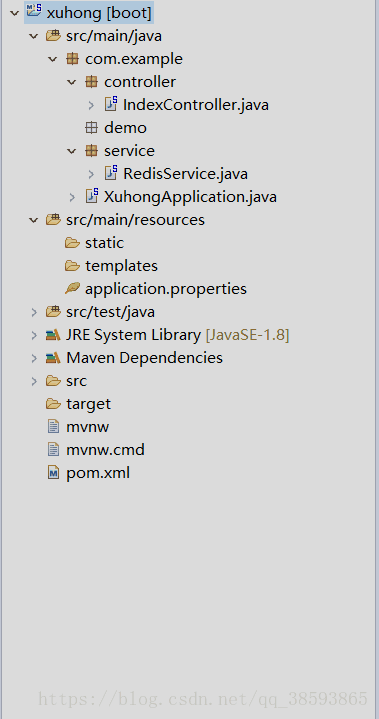Image resolution: width=379 pixels, height=719 pixels.
Task: Select the static folder label
Action: point(104,243)
